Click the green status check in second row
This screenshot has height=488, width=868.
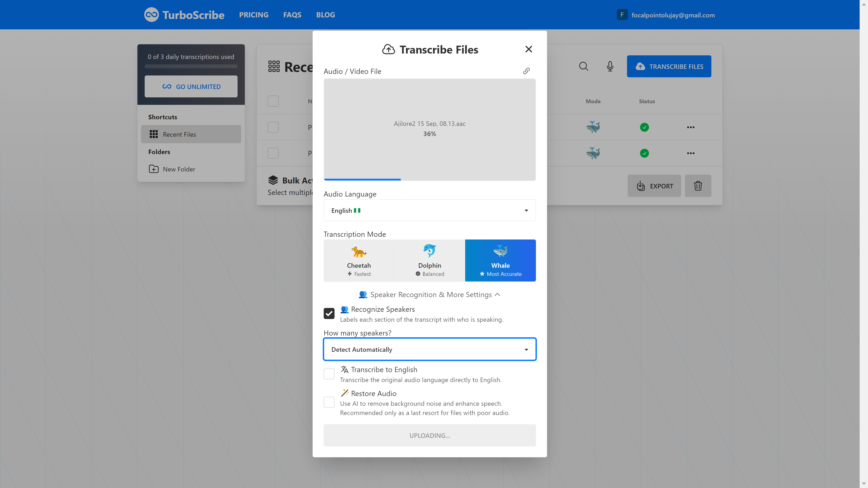[x=644, y=153]
